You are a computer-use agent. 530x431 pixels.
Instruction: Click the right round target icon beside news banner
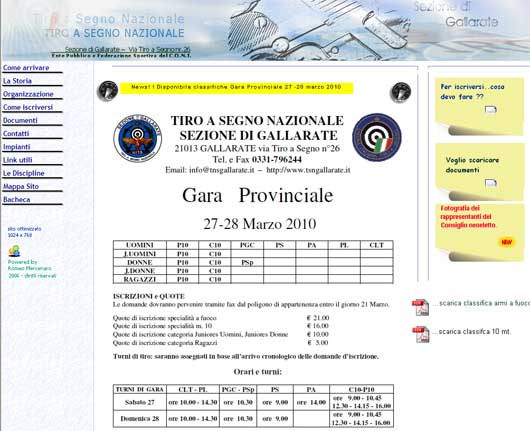(401, 92)
